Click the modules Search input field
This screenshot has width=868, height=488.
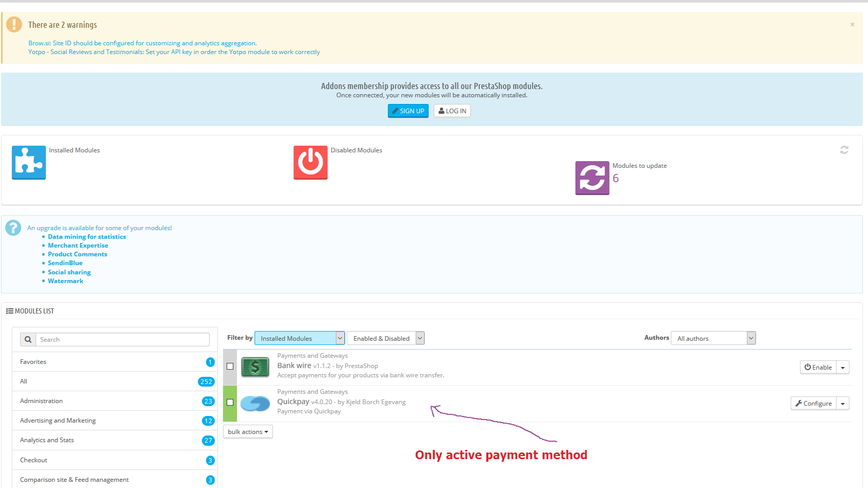[x=123, y=340]
